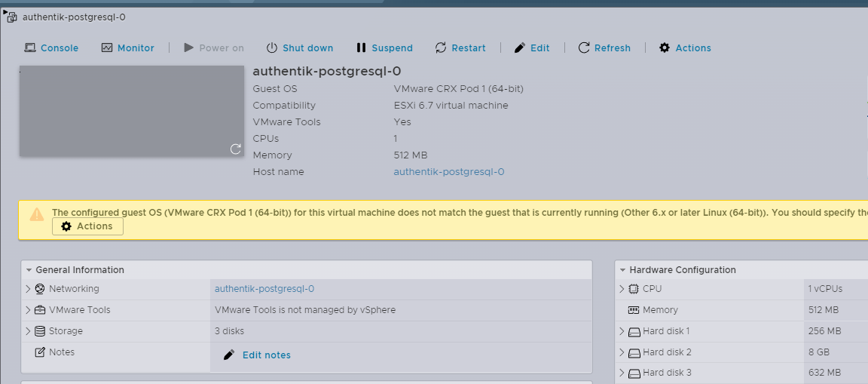Click the authentik-postgresql-0 heading
Screen dimensions: 868x384
[x=326, y=71]
